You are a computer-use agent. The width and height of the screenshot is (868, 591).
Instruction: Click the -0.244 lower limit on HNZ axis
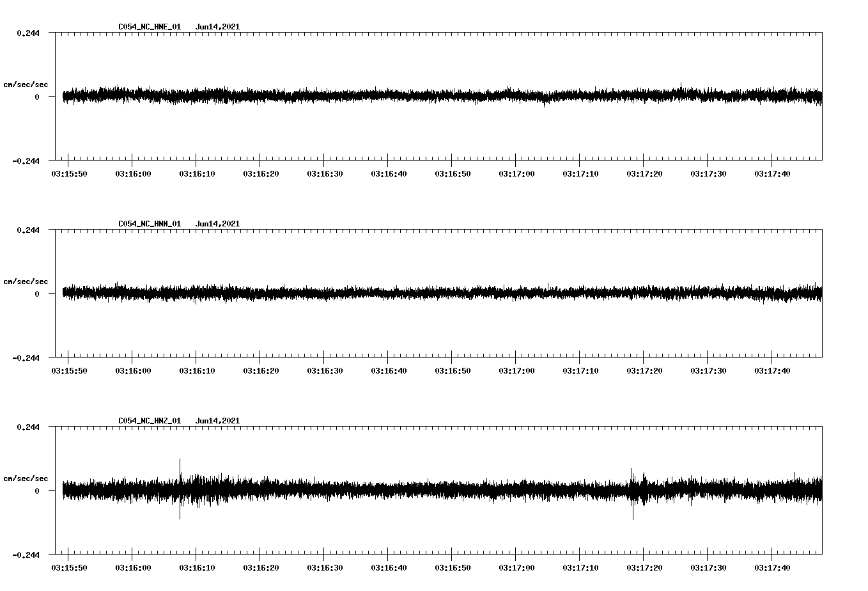tap(26, 555)
